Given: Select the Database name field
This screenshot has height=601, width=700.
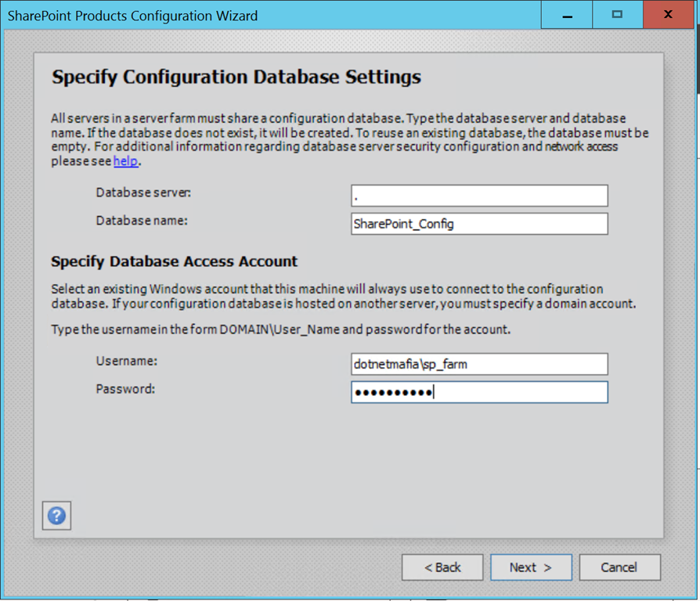Looking at the screenshot, I should pyautogui.click(x=479, y=224).
